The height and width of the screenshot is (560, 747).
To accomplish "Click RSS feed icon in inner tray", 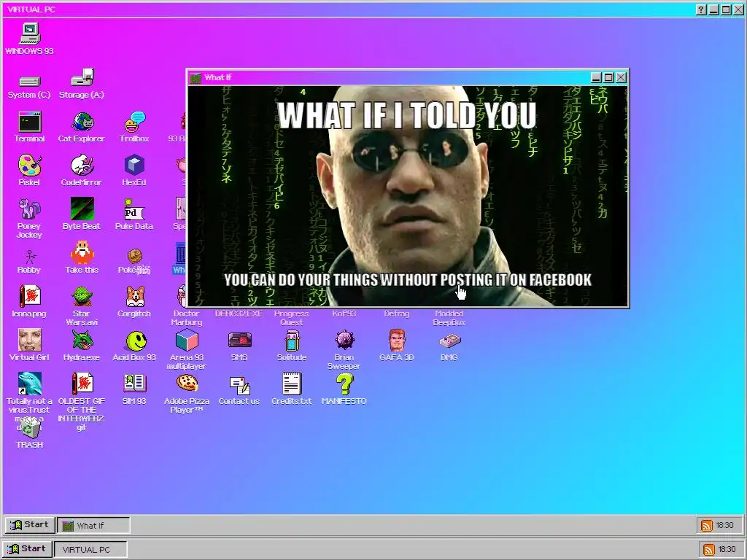I will pos(707,525).
